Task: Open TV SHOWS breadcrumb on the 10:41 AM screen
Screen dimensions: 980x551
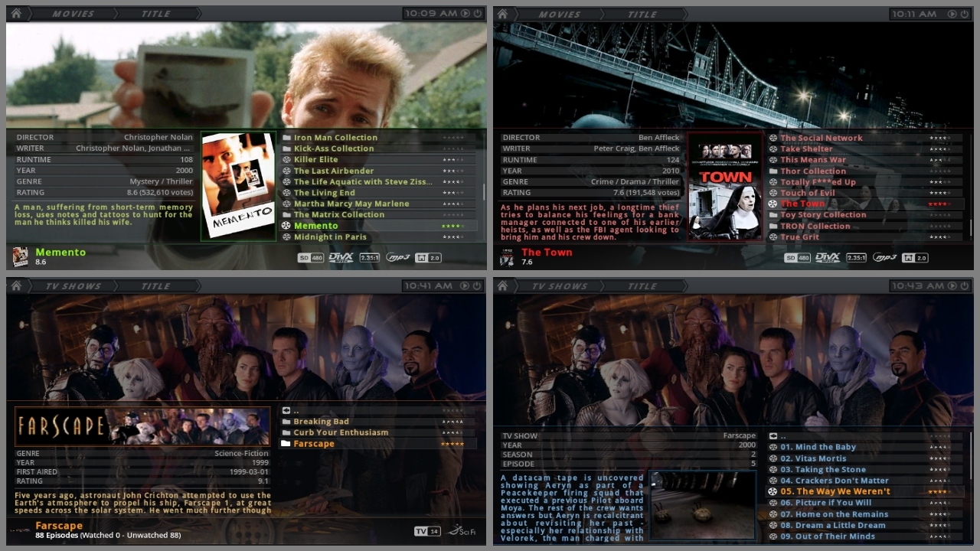Action: tap(73, 286)
